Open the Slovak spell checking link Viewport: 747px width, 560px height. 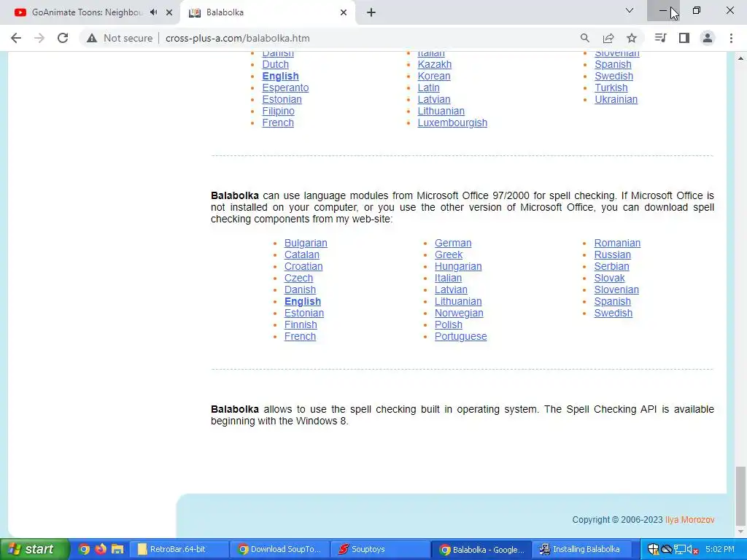(609, 278)
